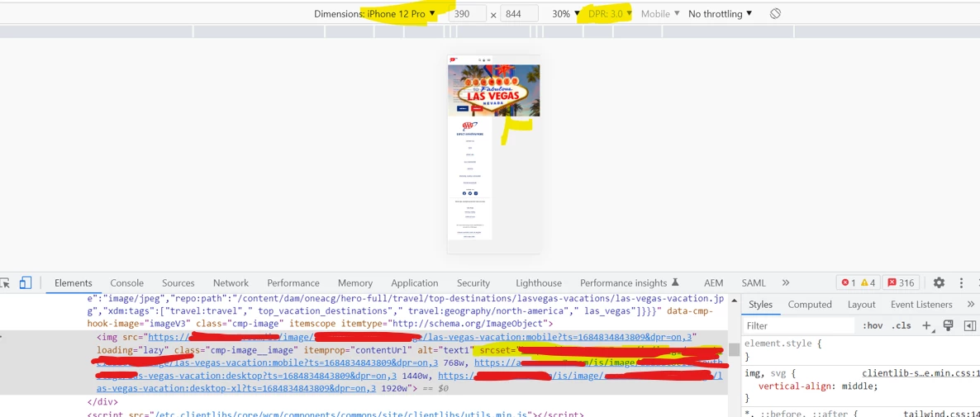This screenshot has width=980, height=417.
Task: Click the alt="text1" attribute
Action: coord(445,350)
